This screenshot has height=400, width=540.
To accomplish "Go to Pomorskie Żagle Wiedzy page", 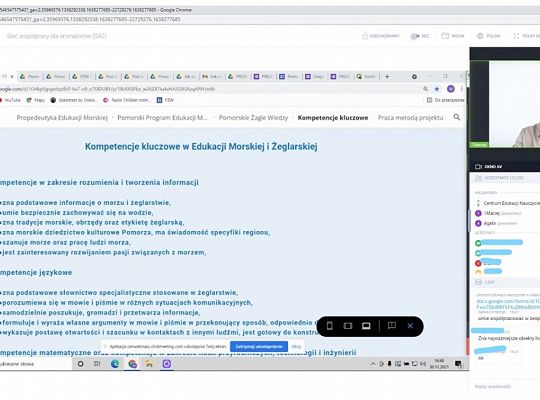I will (253, 117).
